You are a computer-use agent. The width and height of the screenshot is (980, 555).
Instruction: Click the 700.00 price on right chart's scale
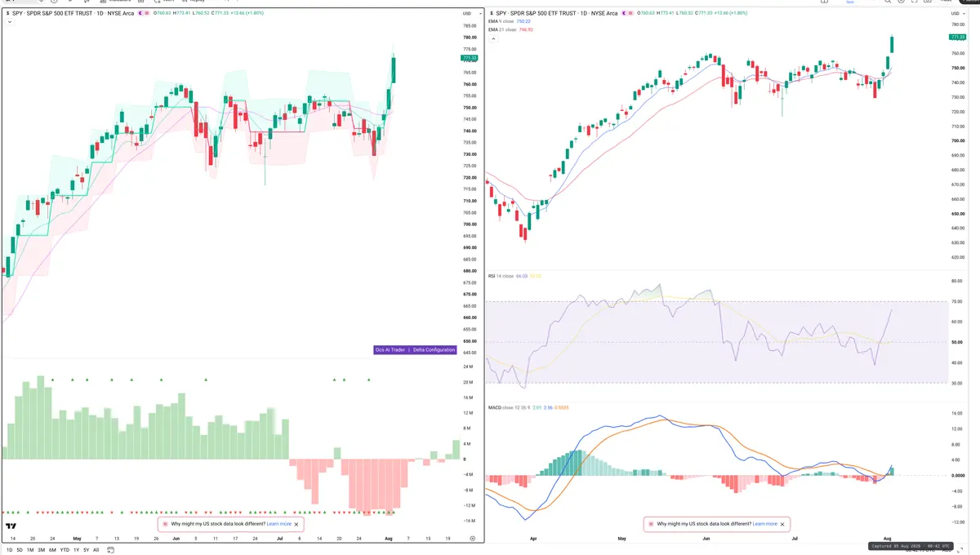(x=957, y=140)
